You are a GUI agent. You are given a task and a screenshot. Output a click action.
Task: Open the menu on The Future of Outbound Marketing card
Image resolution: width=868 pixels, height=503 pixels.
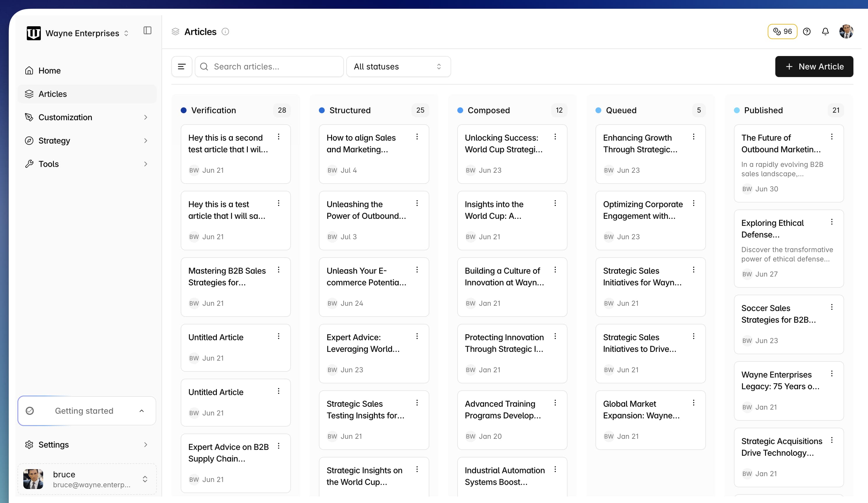click(832, 137)
